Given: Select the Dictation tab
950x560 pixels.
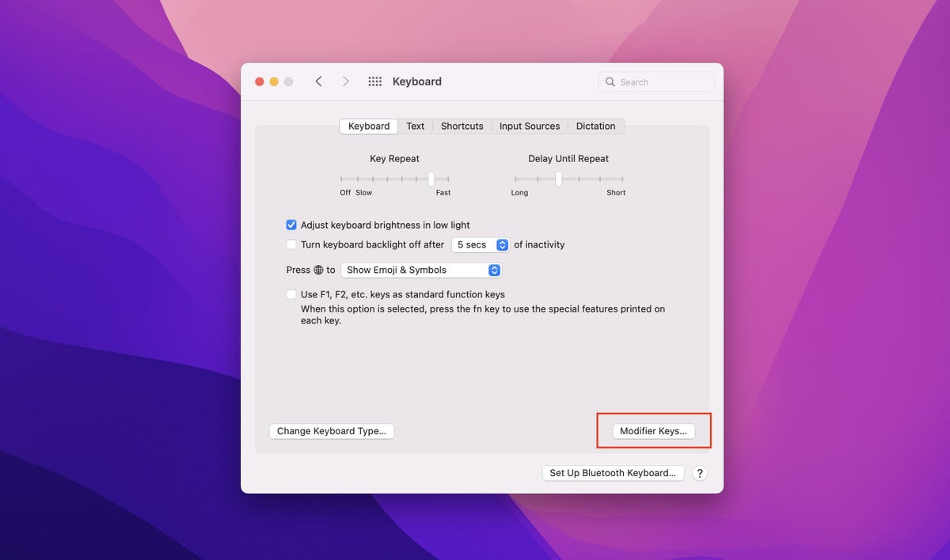Looking at the screenshot, I should pos(595,126).
